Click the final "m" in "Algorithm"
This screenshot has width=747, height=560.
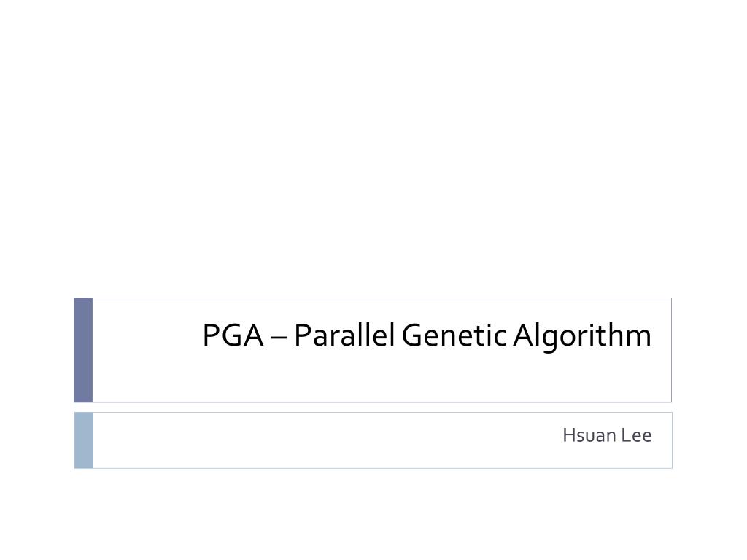pyautogui.click(x=639, y=338)
